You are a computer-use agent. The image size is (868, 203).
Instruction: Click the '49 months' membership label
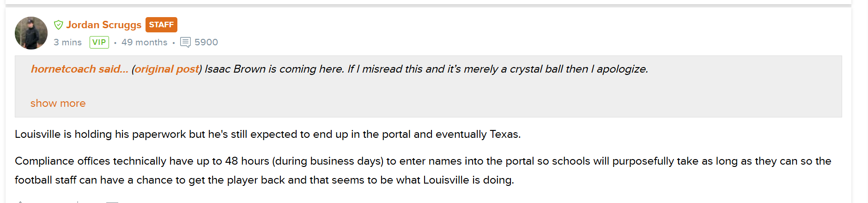[x=144, y=43]
